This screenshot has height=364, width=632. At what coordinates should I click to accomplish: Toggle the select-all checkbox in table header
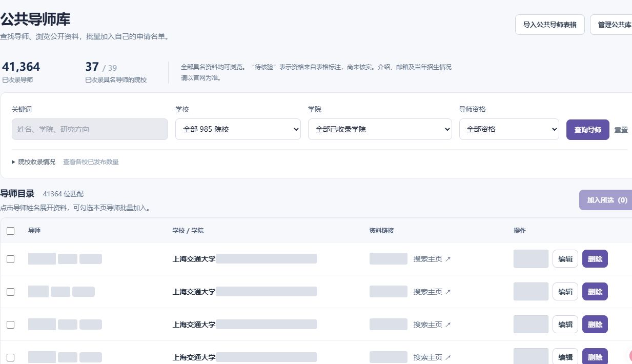click(x=10, y=231)
